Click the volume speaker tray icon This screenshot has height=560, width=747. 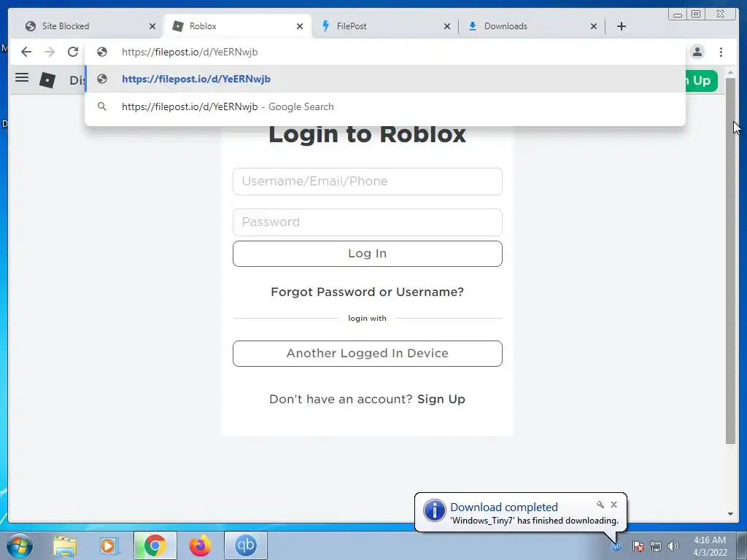673,546
